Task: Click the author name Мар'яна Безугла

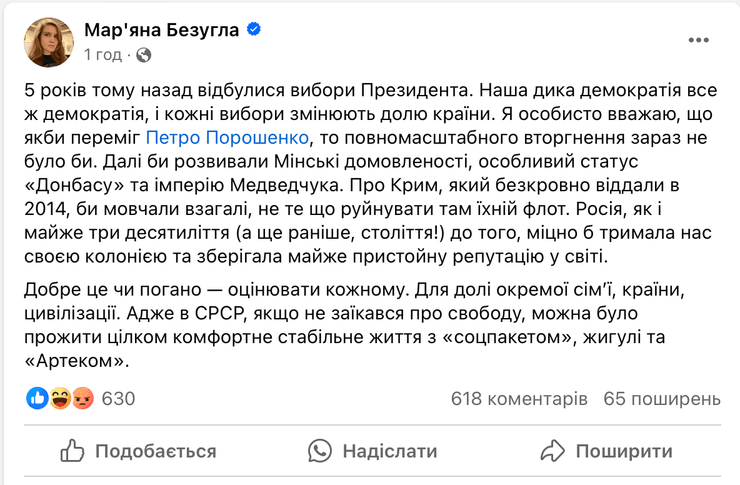Action: click(162, 30)
